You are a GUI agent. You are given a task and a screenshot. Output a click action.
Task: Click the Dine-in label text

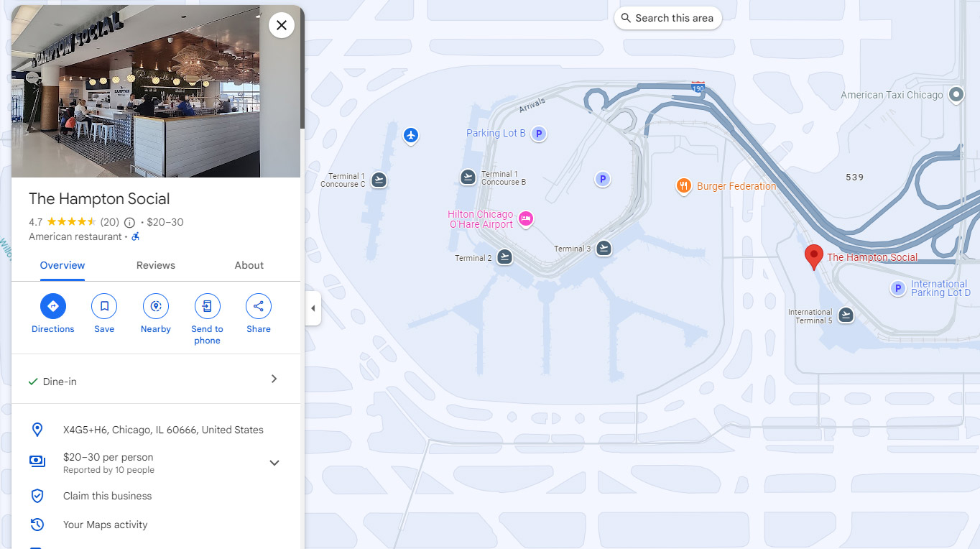click(60, 382)
